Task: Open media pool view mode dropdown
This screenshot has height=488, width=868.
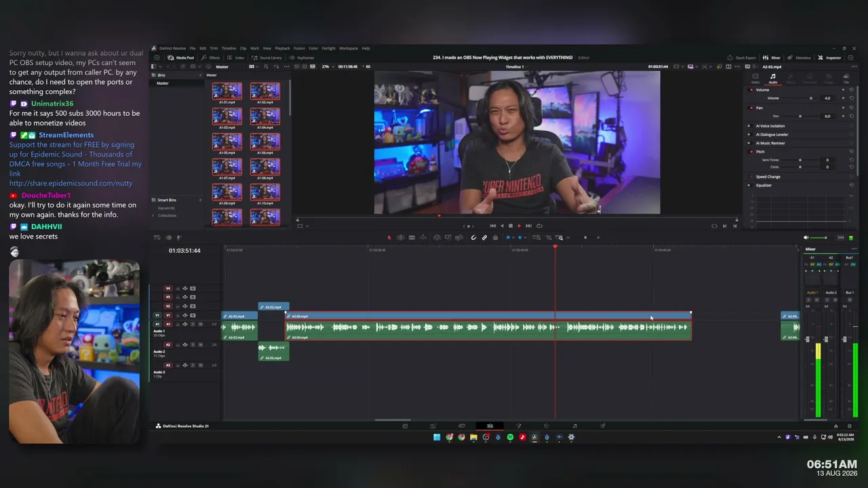Action: click(252, 66)
